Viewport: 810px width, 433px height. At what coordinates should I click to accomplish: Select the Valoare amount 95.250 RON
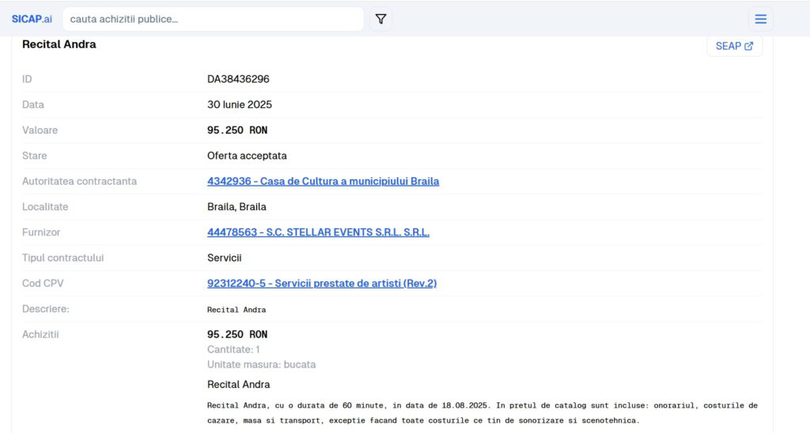[x=237, y=130]
